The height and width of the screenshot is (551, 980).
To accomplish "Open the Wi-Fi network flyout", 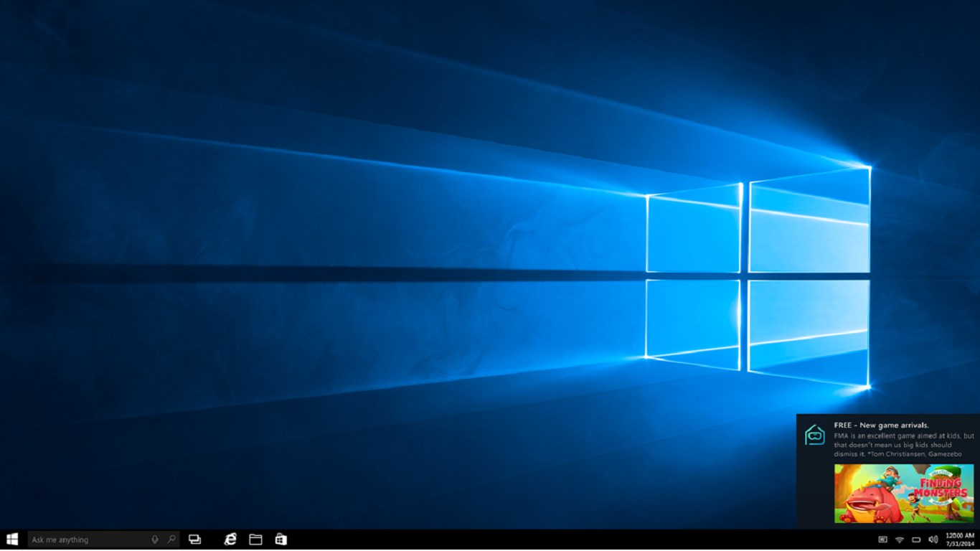I will pos(899,540).
